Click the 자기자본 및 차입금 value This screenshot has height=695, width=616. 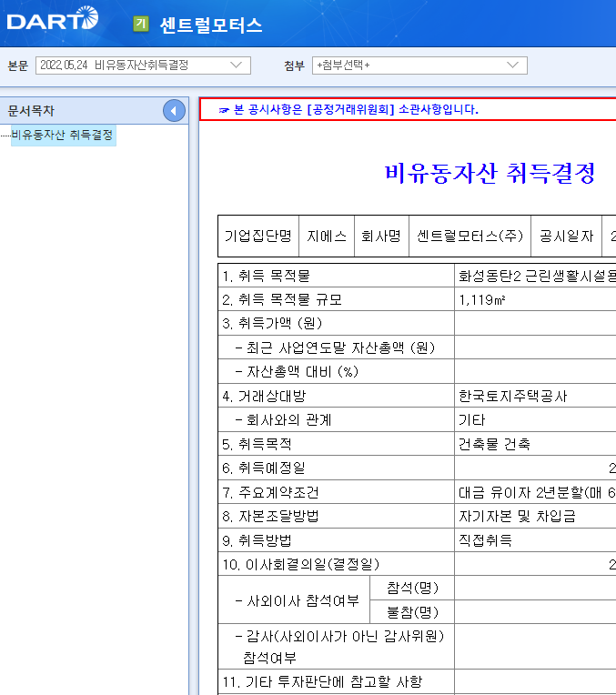click(x=517, y=517)
